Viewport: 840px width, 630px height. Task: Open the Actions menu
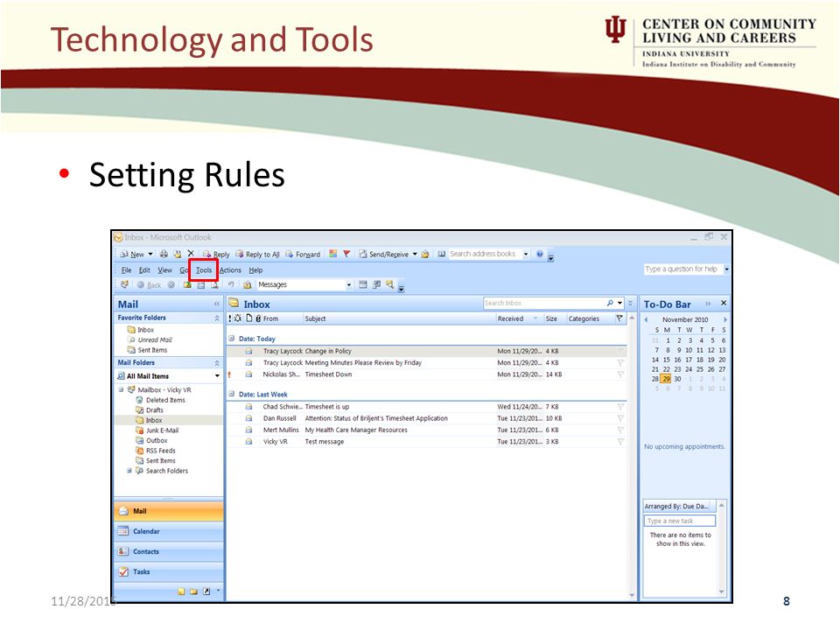tap(230, 270)
